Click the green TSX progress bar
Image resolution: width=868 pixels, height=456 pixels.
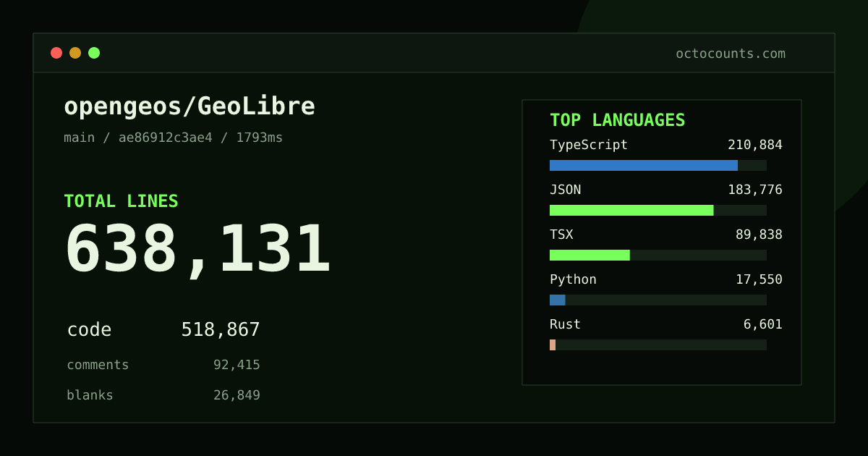coord(590,255)
